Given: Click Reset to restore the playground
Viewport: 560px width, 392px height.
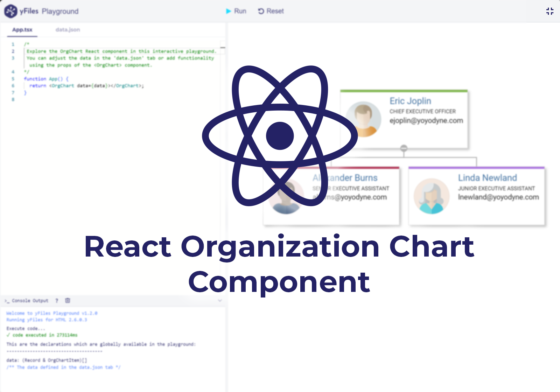Looking at the screenshot, I should (x=275, y=11).
